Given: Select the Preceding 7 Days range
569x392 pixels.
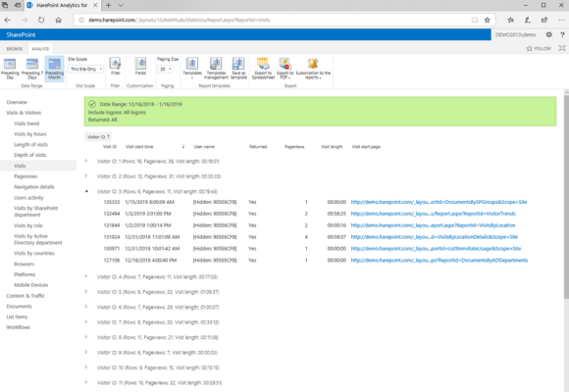Looking at the screenshot, I should click(32, 69).
